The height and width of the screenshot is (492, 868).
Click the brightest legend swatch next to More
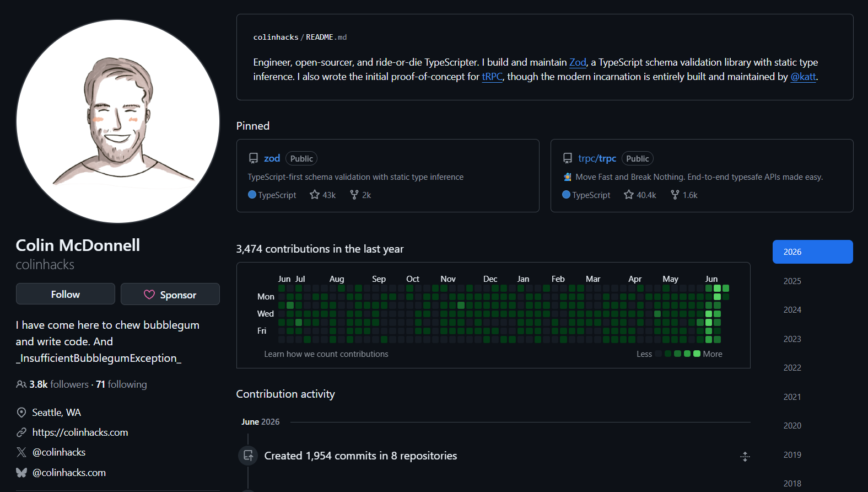(697, 354)
